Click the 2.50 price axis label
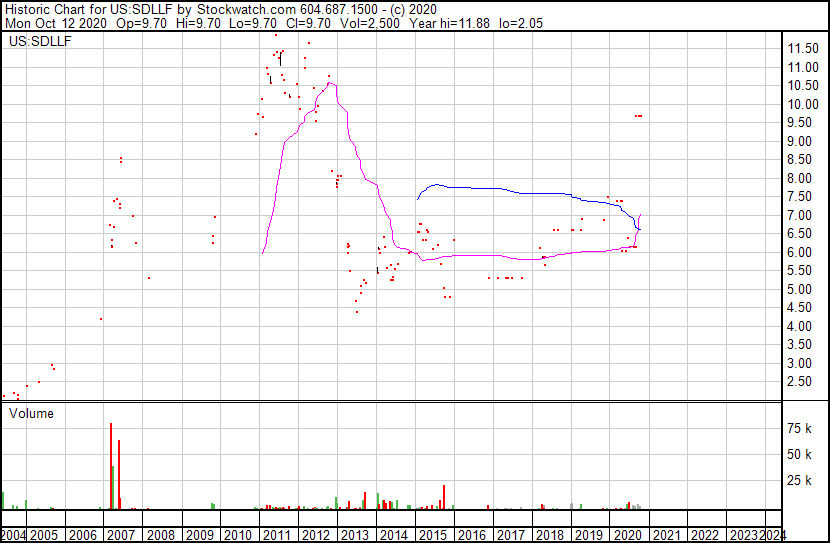The width and height of the screenshot is (830, 543). [799, 382]
